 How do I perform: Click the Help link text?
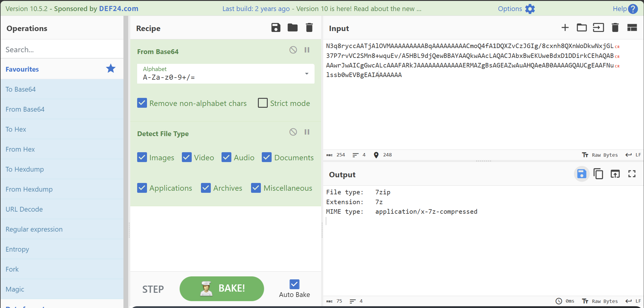(x=620, y=9)
